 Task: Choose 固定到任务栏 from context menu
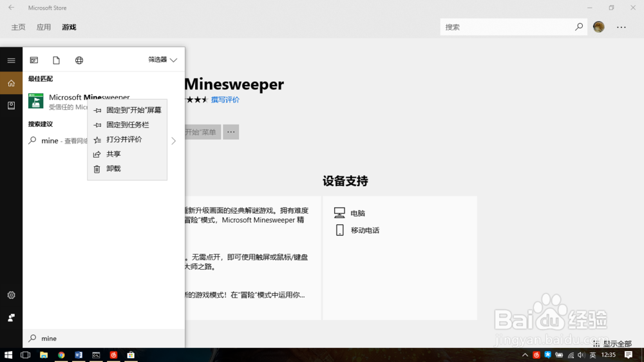click(128, 125)
